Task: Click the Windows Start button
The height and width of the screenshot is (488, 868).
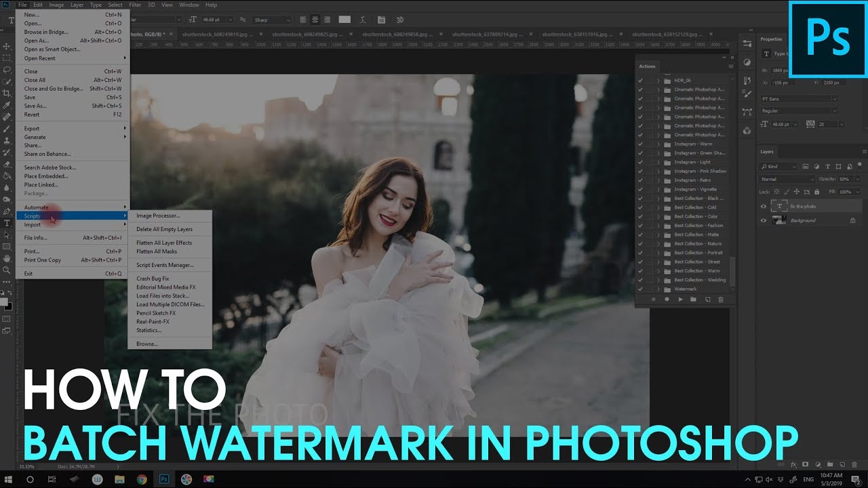Action: click(x=8, y=479)
